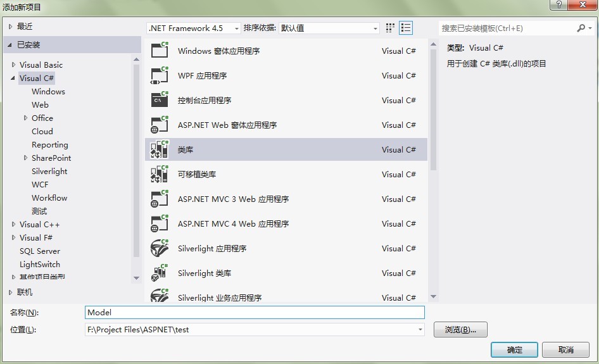This screenshot has width=599, height=364.
Task: Select the WCF category
Action: click(x=40, y=184)
